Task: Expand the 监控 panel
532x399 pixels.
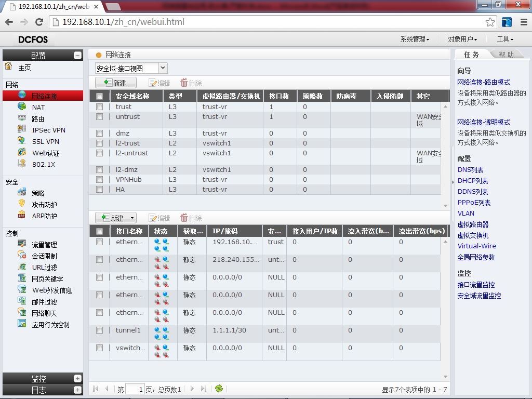Action: coord(78,378)
